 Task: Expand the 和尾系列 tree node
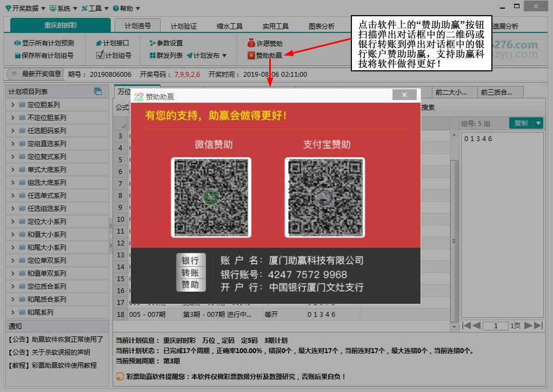click(x=12, y=313)
